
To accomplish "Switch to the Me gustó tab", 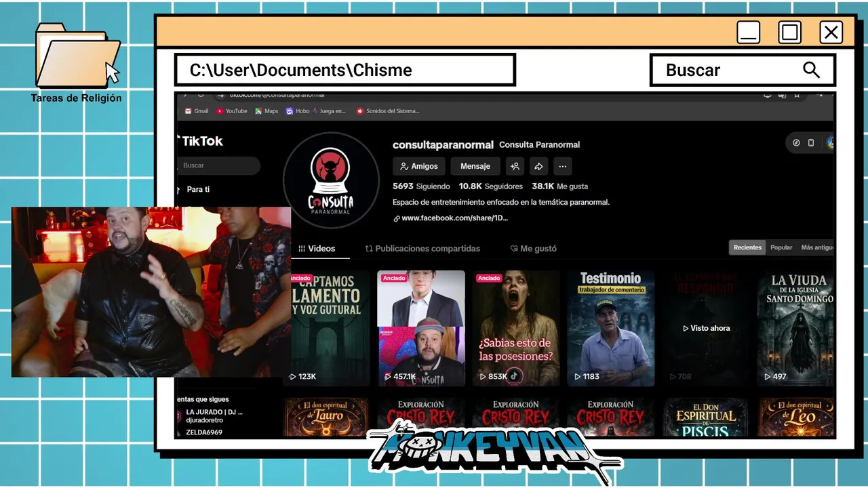I will point(534,249).
